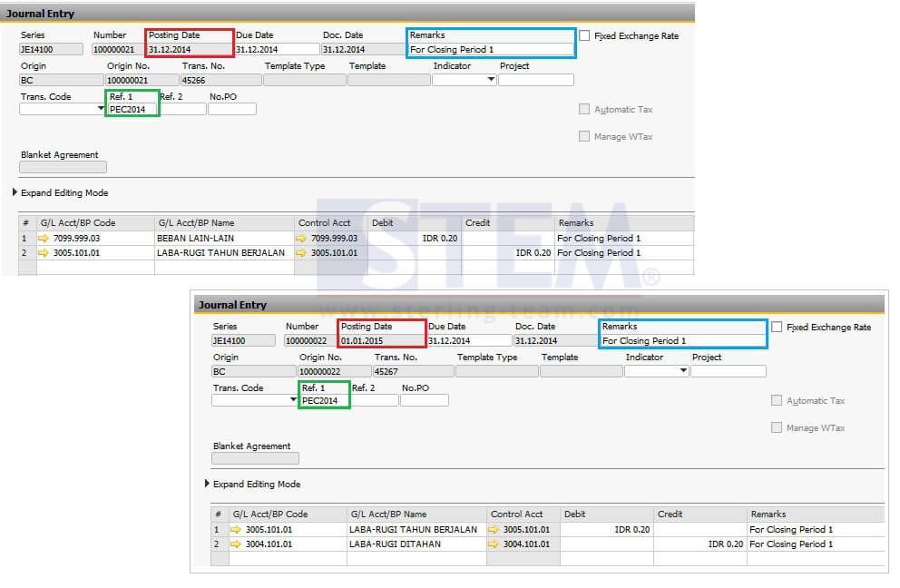Select Series field in journal entry 100000022
The height and width of the screenshot is (588, 900).
pos(243,340)
